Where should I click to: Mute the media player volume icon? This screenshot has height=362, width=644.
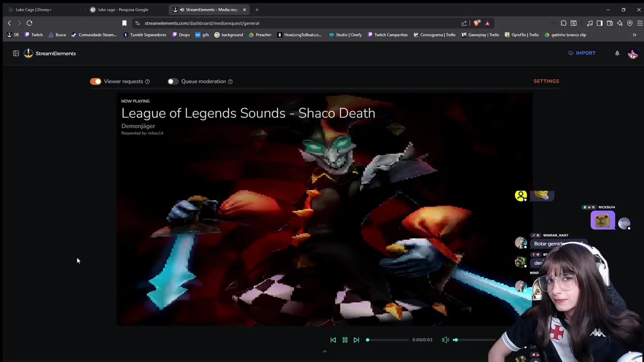[x=445, y=340]
